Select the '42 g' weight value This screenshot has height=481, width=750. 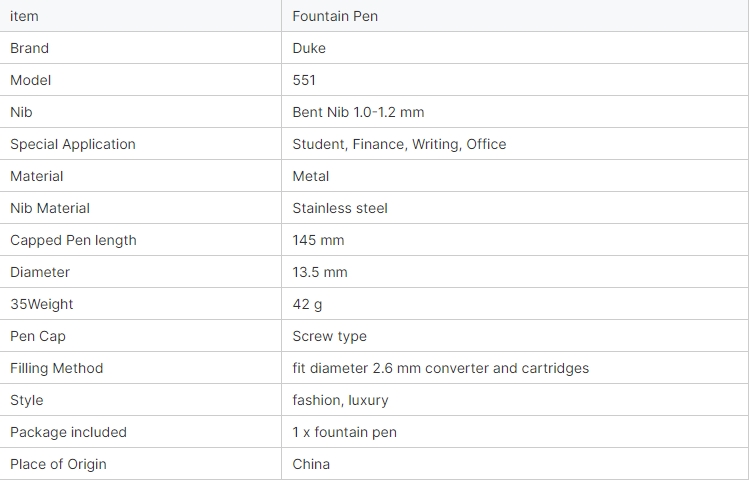pyautogui.click(x=307, y=305)
